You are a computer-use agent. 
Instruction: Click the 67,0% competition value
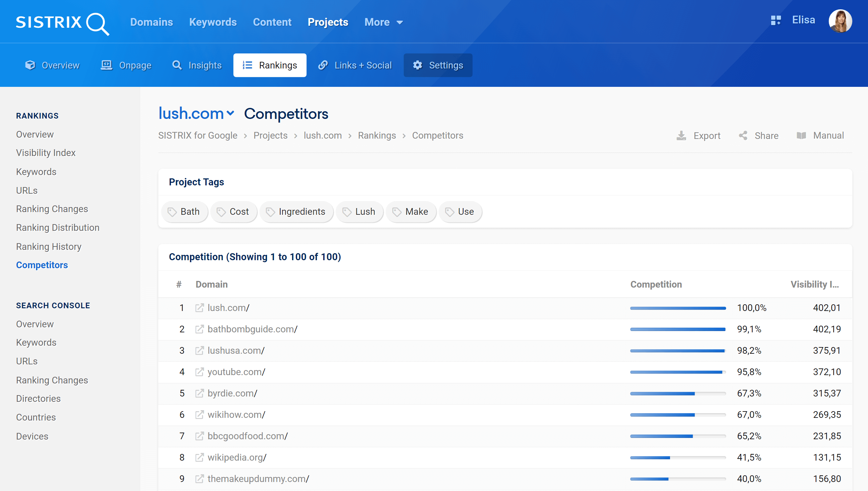point(749,415)
